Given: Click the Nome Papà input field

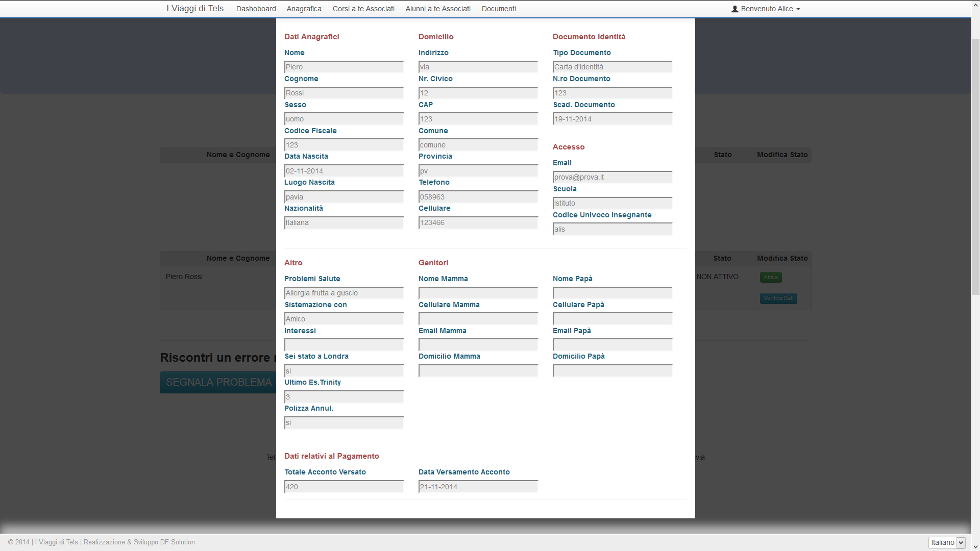Looking at the screenshot, I should [612, 293].
